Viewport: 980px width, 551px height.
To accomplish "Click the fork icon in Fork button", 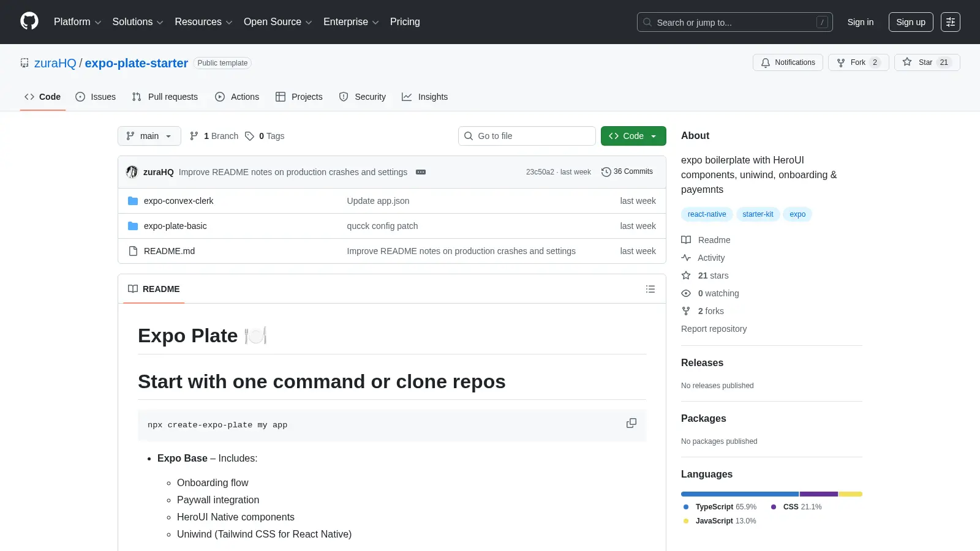I will [841, 62].
